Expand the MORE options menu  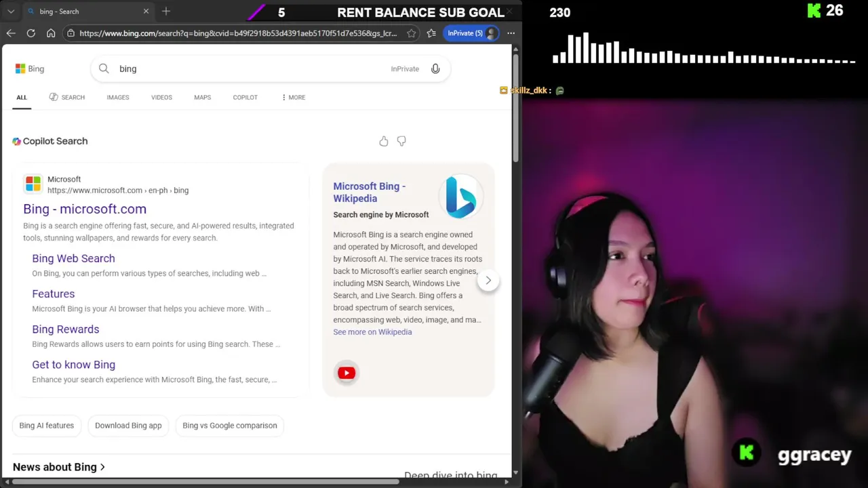coord(293,97)
